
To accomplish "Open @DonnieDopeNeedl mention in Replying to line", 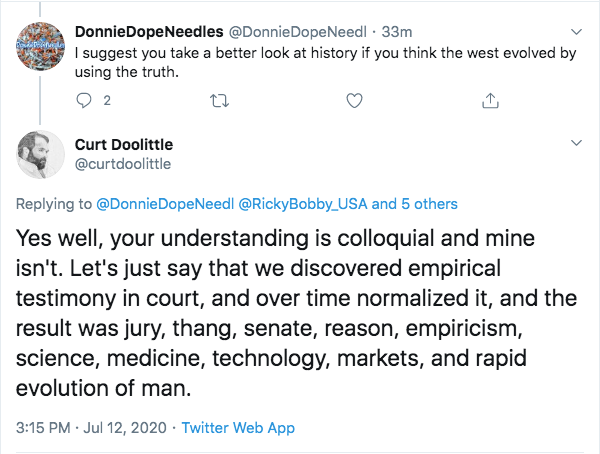I will 164,204.
